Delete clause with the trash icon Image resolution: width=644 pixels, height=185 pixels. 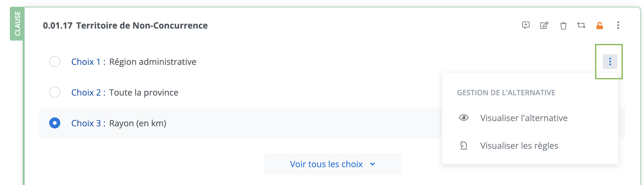click(563, 26)
